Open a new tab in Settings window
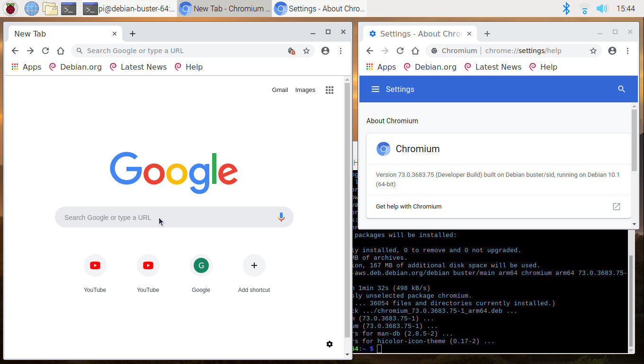644x364 pixels. 487,34
